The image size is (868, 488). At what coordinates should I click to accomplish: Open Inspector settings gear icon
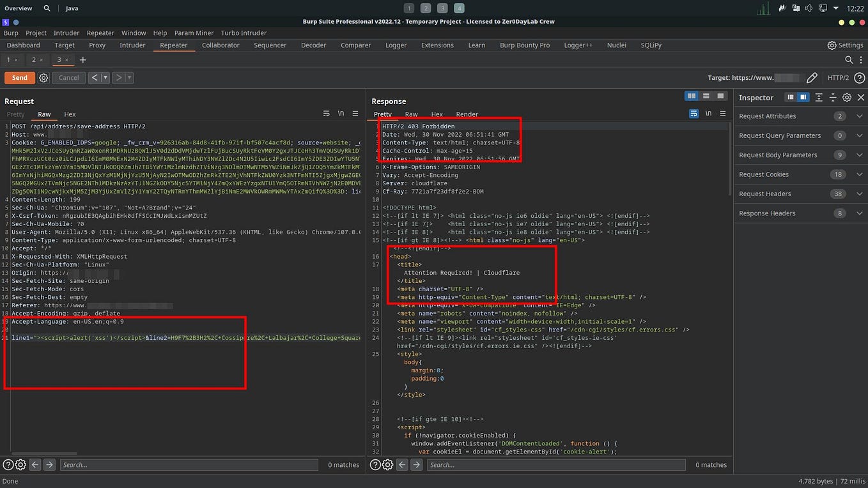847,98
